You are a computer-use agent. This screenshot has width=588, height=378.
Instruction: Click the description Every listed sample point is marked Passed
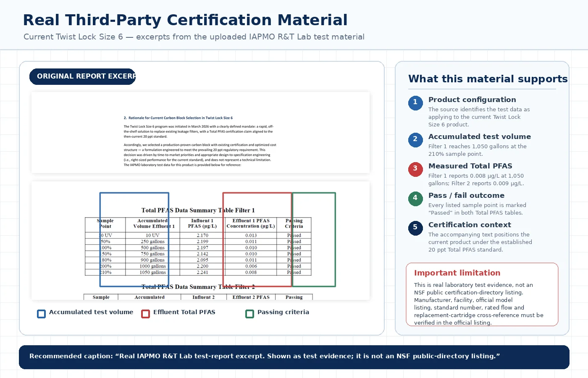tap(477, 209)
